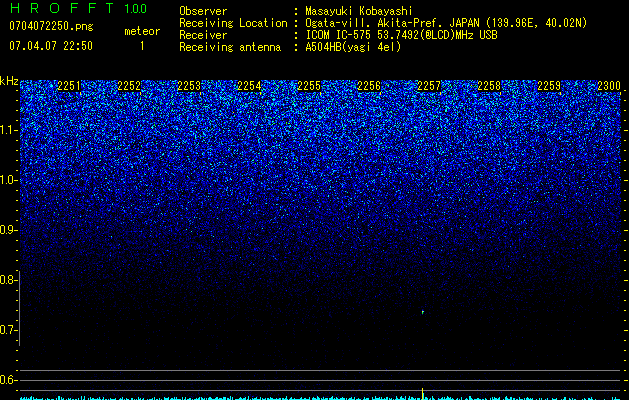Screen dimensions: 629x400
Task: Click the A504HB(yagi 4el) antenna text
Action: pos(353,47)
